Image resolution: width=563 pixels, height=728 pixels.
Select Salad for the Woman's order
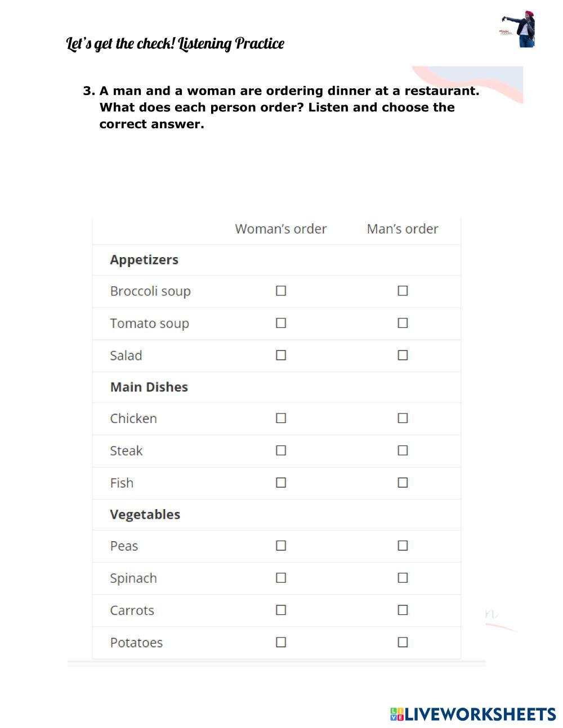pyautogui.click(x=281, y=355)
